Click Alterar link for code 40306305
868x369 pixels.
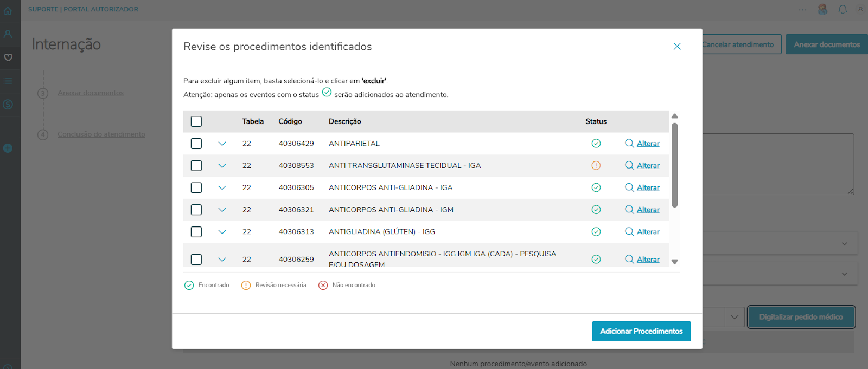click(x=648, y=187)
